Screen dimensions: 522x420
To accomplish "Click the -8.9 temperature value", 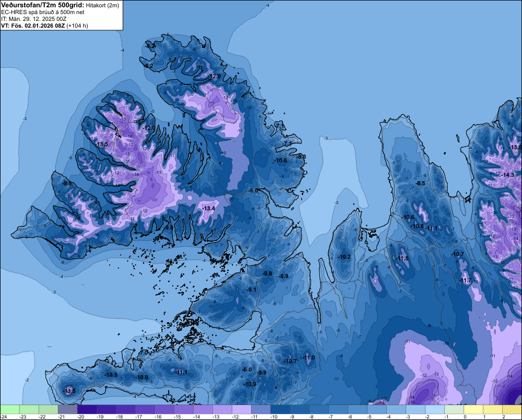I will (283, 276).
